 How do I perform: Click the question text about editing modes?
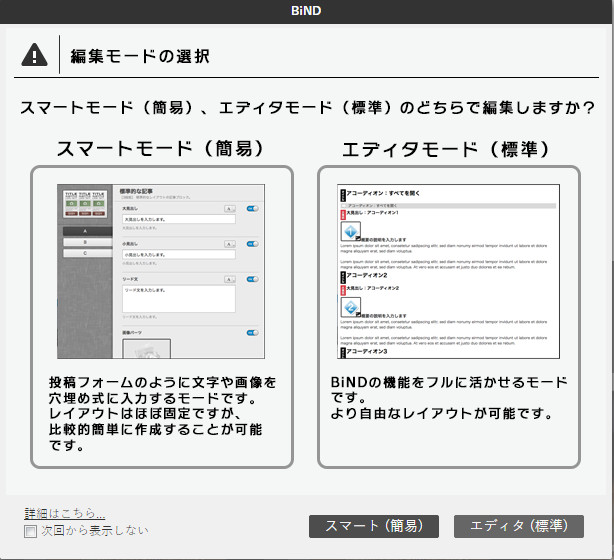pos(307,107)
